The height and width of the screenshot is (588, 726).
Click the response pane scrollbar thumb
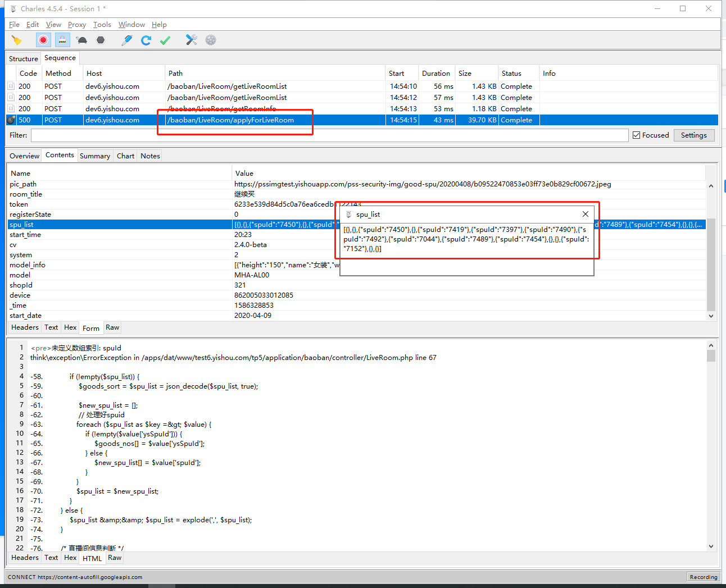click(711, 355)
